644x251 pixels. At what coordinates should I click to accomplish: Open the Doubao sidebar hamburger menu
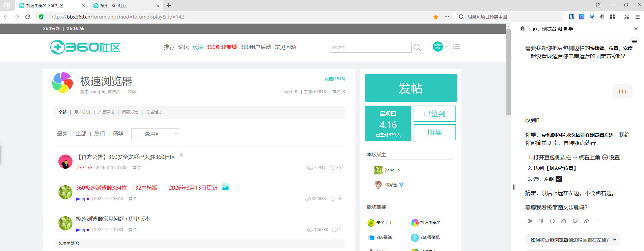click(x=635, y=41)
